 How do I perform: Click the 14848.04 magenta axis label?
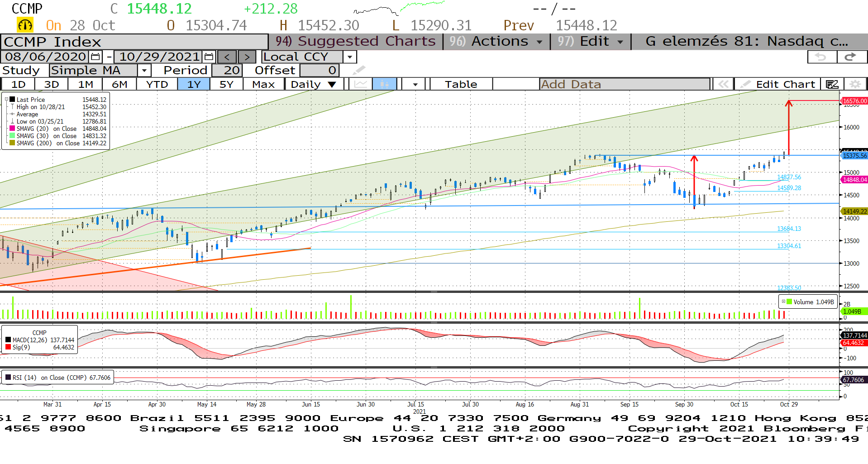[x=854, y=180]
